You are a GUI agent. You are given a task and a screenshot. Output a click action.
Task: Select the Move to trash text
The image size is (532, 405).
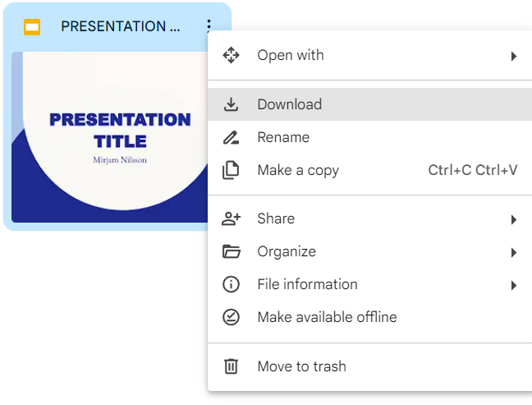tap(301, 366)
